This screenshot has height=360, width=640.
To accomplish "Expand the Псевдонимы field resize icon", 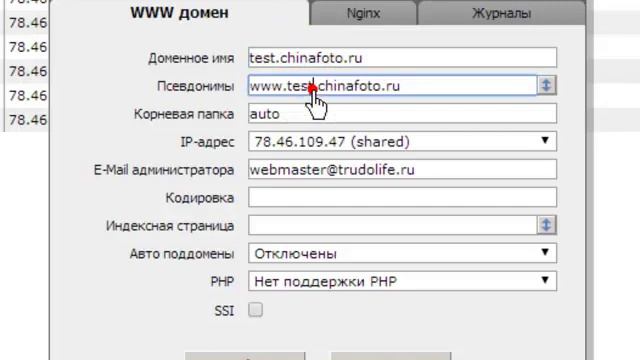I will pos(547,85).
